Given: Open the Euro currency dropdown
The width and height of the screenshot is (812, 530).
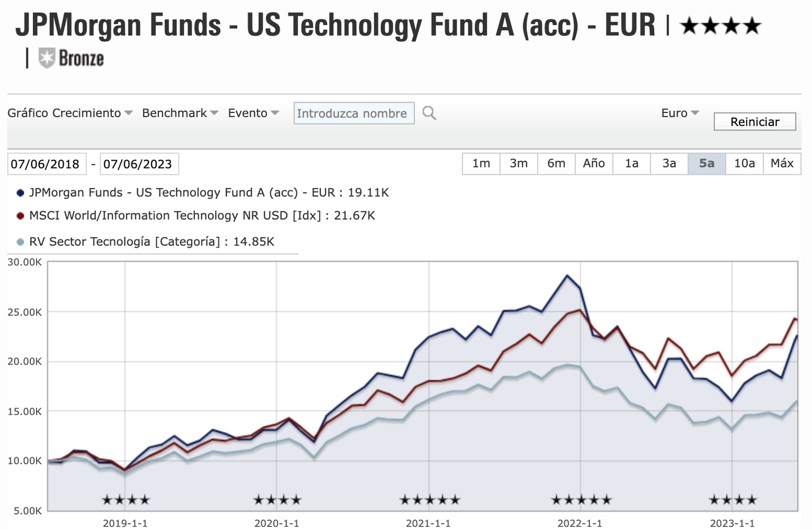Looking at the screenshot, I should [x=680, y=113].
